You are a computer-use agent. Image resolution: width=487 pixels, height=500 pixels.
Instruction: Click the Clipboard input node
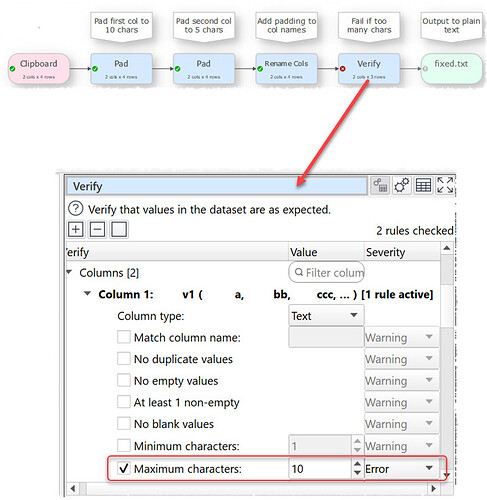click(39, 69)
